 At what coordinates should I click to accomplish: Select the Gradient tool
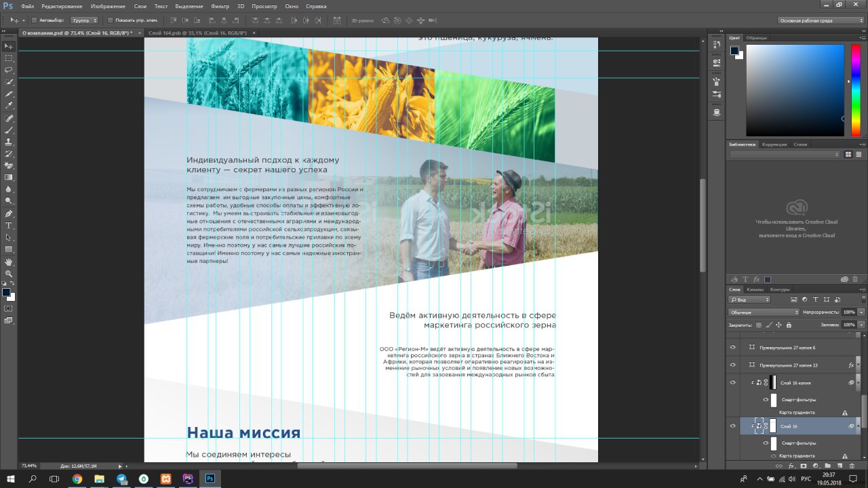[x=9, y=178]
